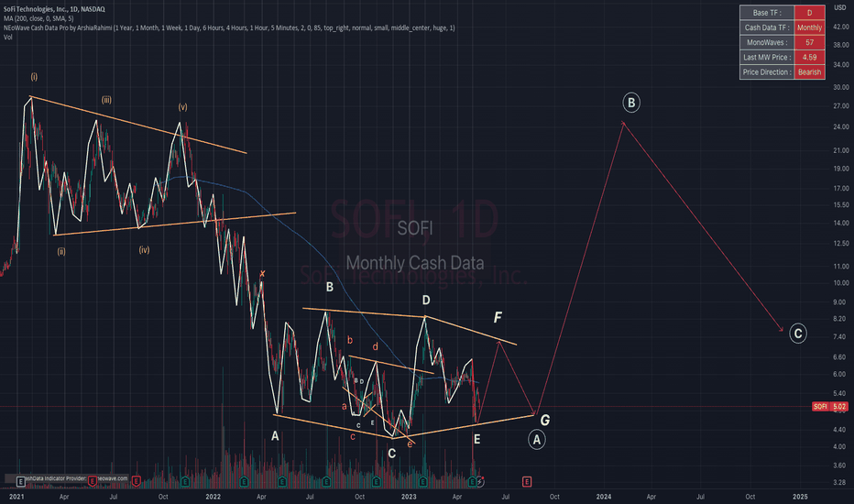Click the lightning bolt latest-news icon
This screenshot has width=854, height=504.
point(480,482)
